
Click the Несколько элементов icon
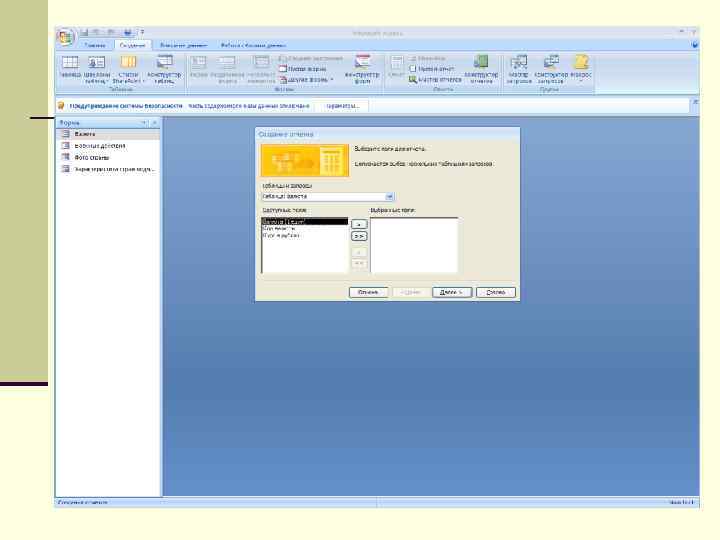(x=261, y=69)
